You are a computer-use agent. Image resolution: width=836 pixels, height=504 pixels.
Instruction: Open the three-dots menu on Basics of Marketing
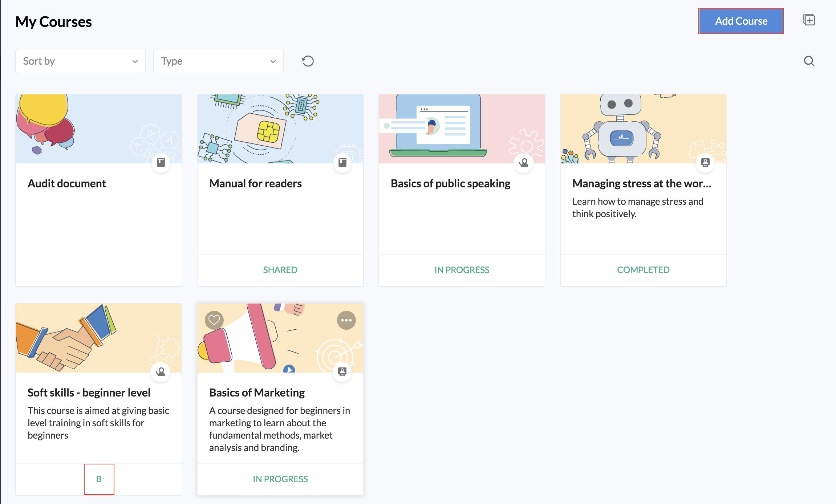coord(346,320)
